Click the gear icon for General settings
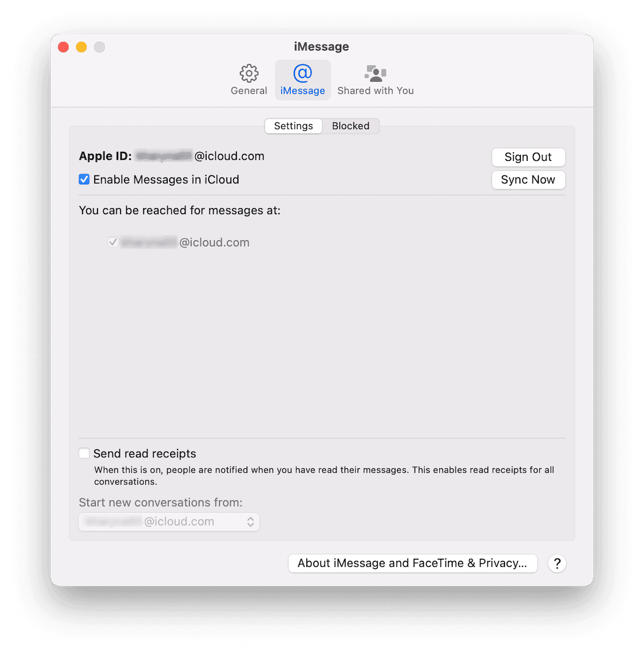The width and height of the screenshot is (644, 653). [x=248, y=73]
